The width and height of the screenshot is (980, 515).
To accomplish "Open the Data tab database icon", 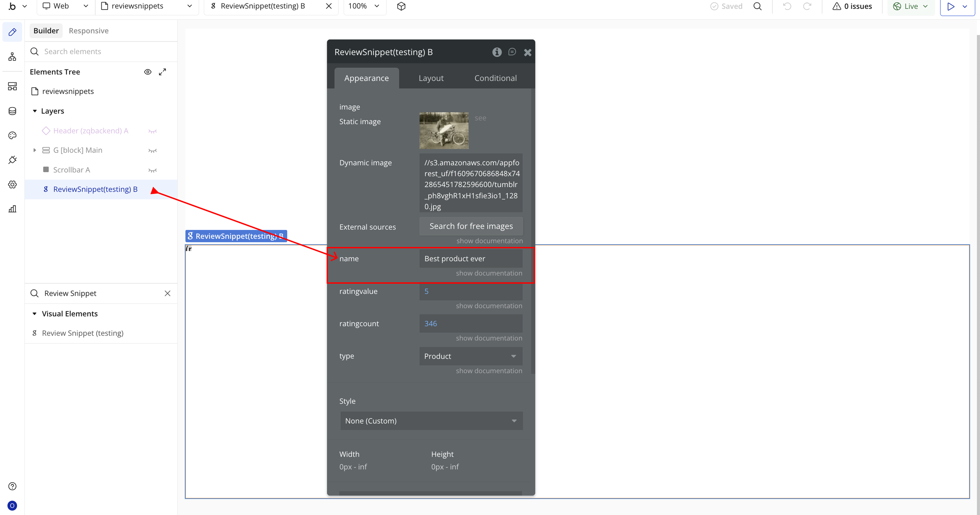I will (12, 111).
